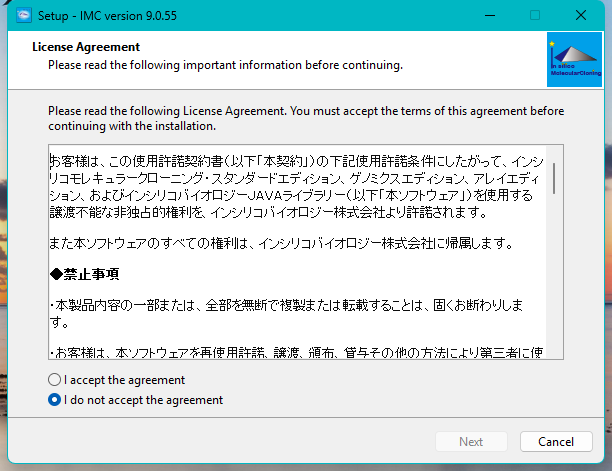Click the license text scrollbar thumb
Screen dimensions: 612x471
(x=554, y=178)
